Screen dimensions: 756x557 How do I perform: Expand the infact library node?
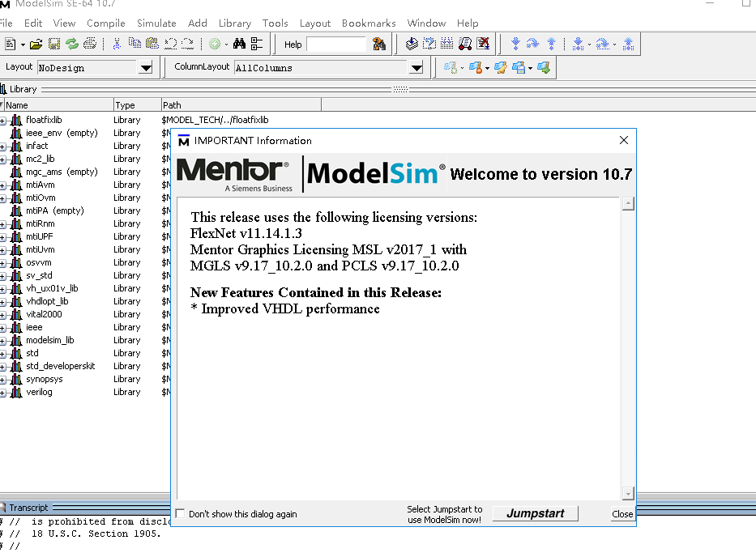coord(3,147)
